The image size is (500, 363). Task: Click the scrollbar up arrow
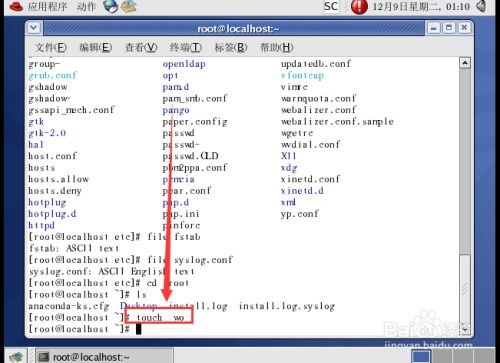[465, 63]
